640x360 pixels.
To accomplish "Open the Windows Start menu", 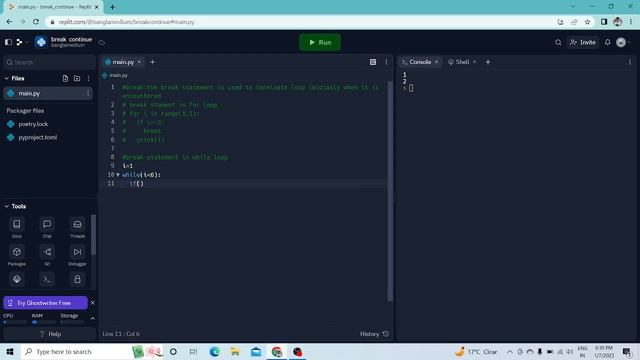I will [10, 351].
